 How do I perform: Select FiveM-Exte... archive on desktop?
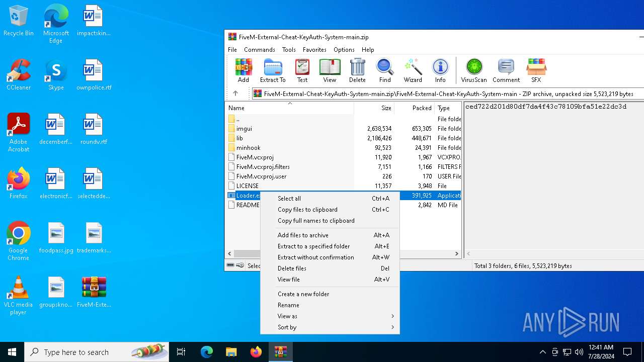[94, 292]
